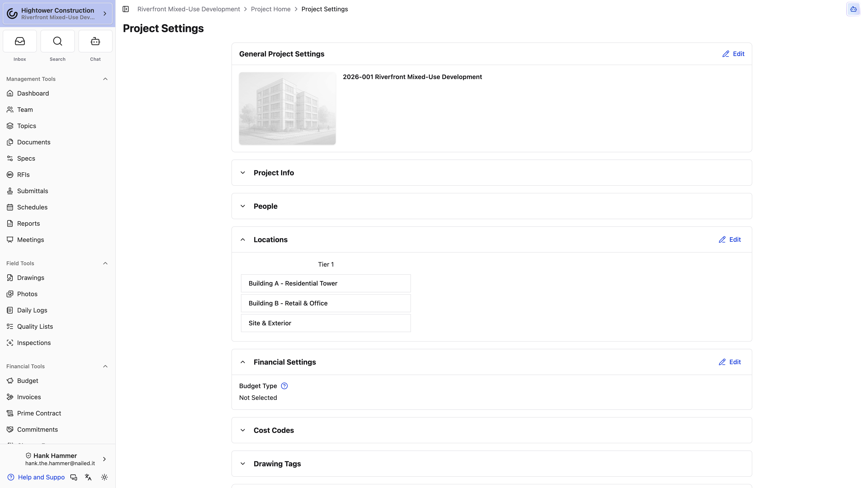The image size is (868, 488).
Task: Click the Hightower Construction logo icon
Action: pyautogui.click(x=12, y=14)
